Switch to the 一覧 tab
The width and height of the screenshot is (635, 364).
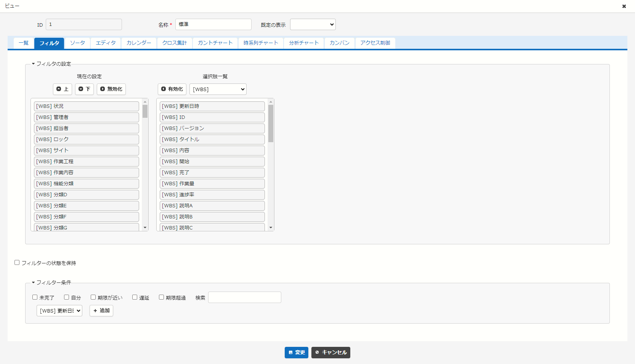[x=24, y=43]
